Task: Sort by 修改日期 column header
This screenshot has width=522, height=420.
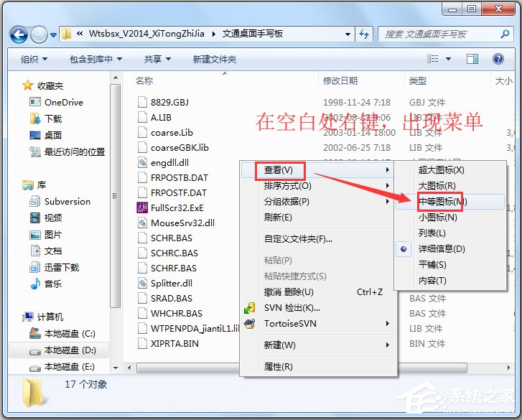Action: (x=340, y=80)
